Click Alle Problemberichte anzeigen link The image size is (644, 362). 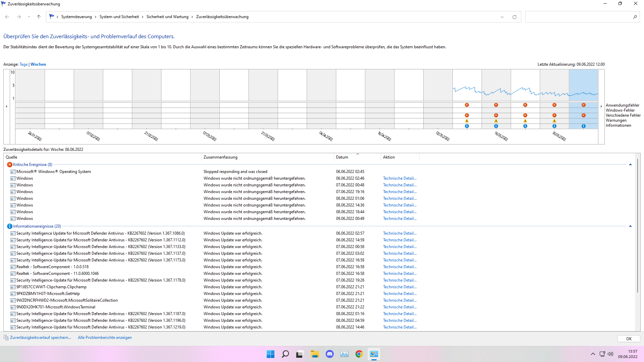point(105,338)
